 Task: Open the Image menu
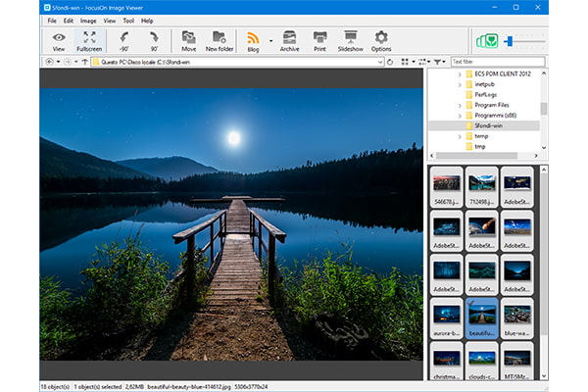click(88, 21)
